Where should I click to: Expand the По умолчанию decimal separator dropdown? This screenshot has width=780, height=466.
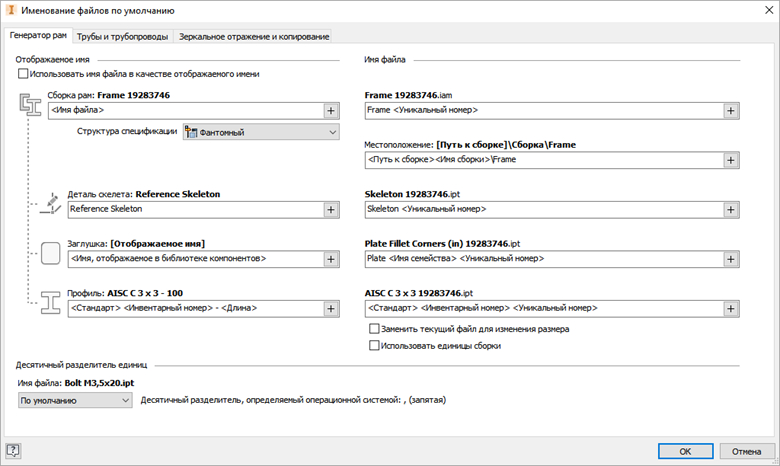[75, 400]
